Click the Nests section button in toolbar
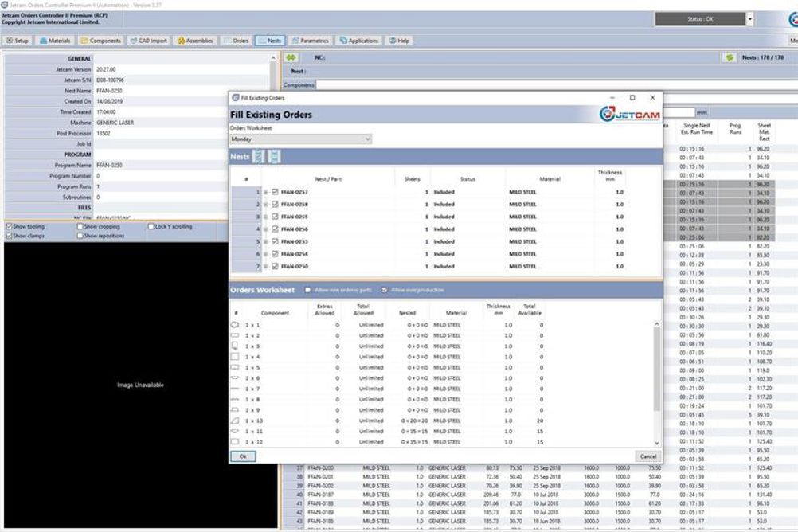The image size is (798, 532). (x=270, y=40)
